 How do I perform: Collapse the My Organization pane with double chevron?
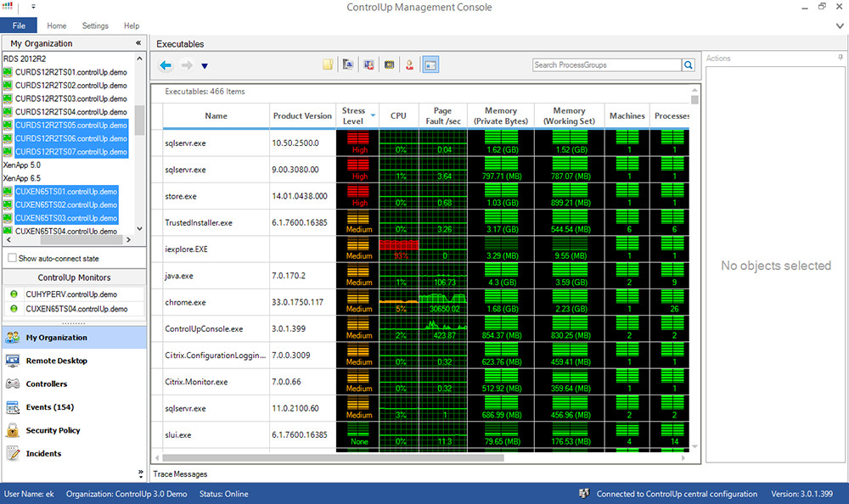point(138,42)
